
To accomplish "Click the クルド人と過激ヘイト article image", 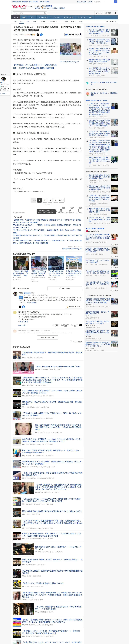I will click(x=71, y=49).
